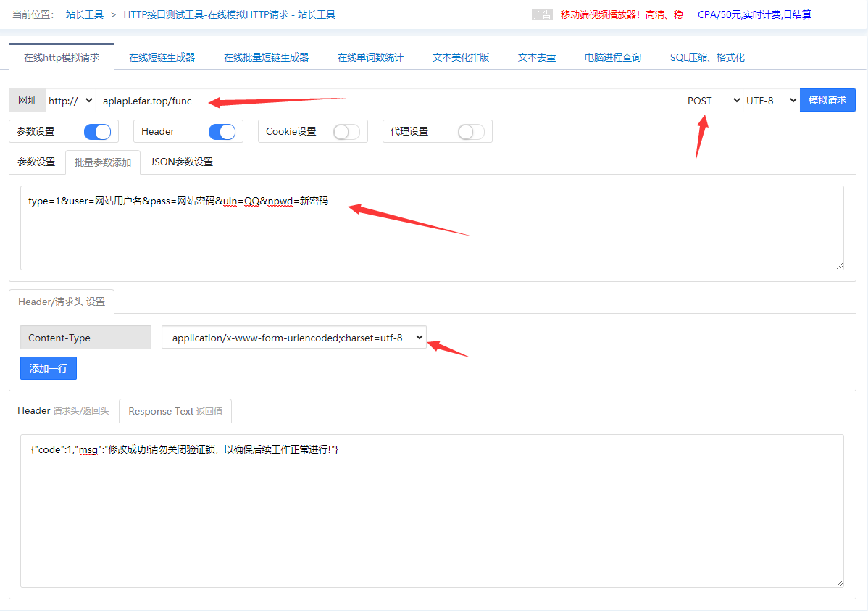
Task: Expand the POST method dropdown
Action: [713, 101]
